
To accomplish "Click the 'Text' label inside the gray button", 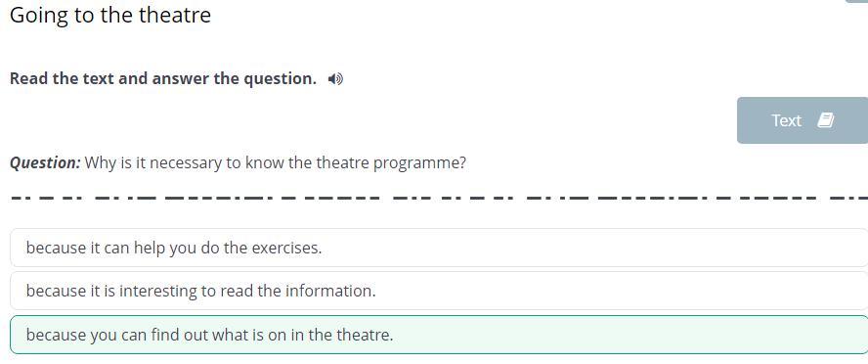I will point(786,120).
